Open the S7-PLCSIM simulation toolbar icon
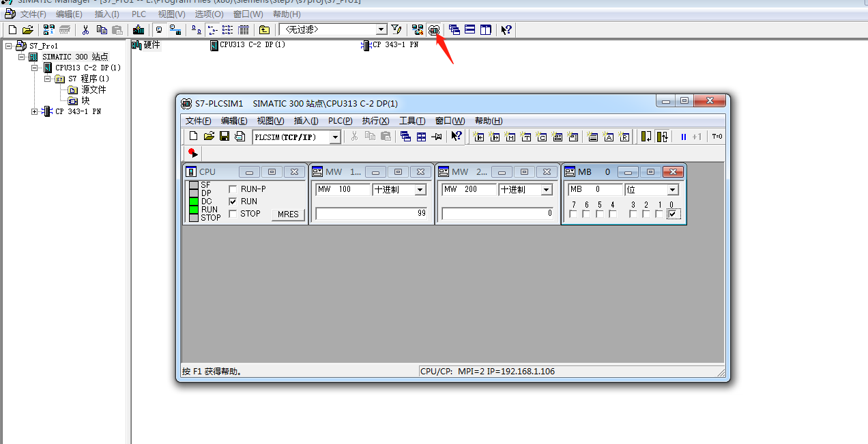 point(433,29)
